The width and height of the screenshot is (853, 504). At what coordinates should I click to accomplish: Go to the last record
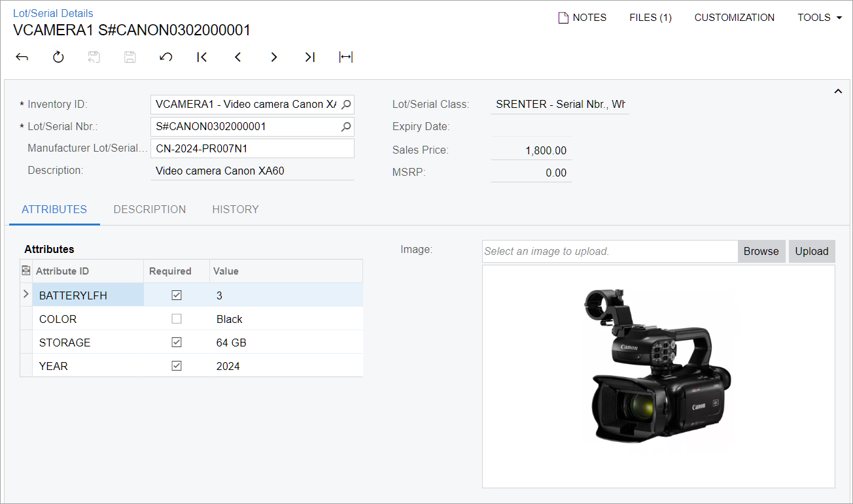click(310, 57)
